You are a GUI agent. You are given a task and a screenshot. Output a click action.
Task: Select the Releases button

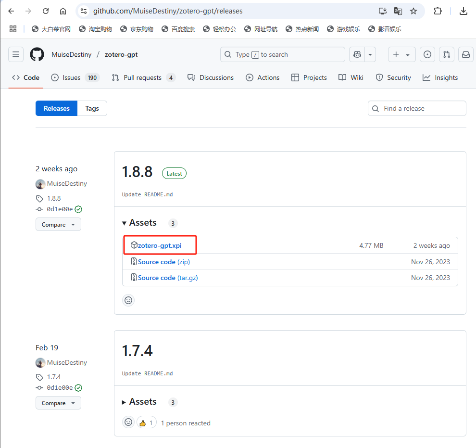point(56,108)
